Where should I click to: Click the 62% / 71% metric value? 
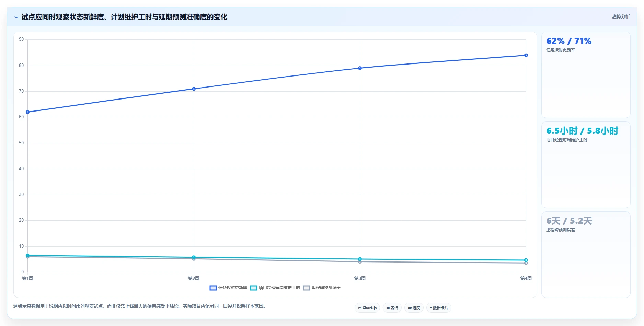(569, 41)
